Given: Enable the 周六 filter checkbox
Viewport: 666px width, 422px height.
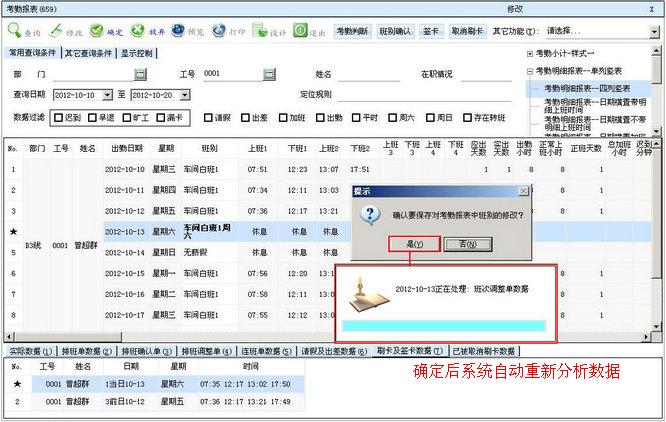Looking at the screenshot, I should (x=392, y=118).
